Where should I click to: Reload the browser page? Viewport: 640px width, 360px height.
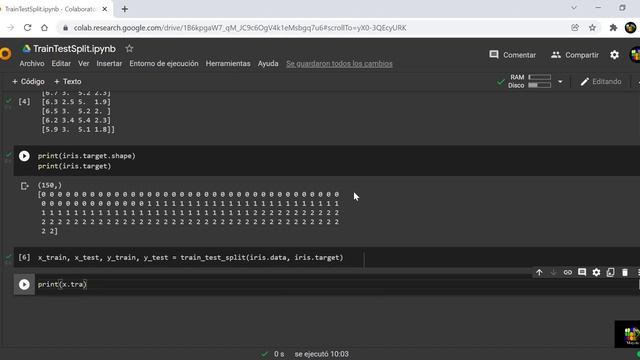[27, 28]
